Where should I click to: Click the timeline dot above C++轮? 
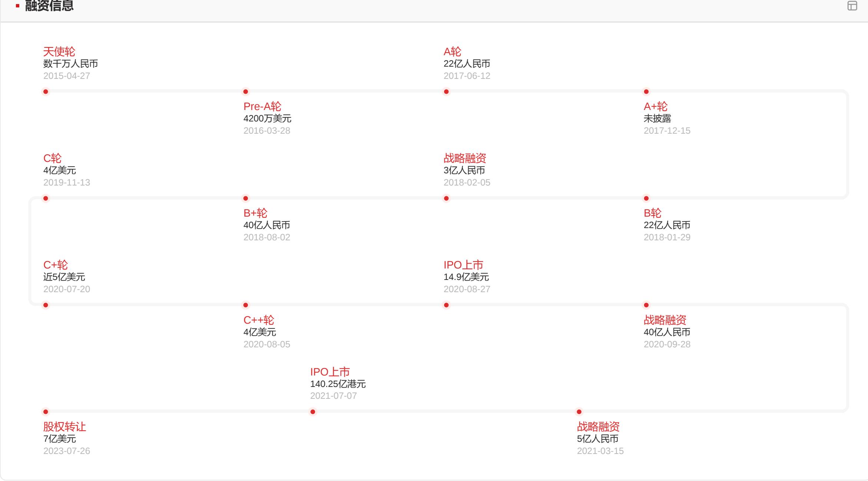click(x=246, y=305)
